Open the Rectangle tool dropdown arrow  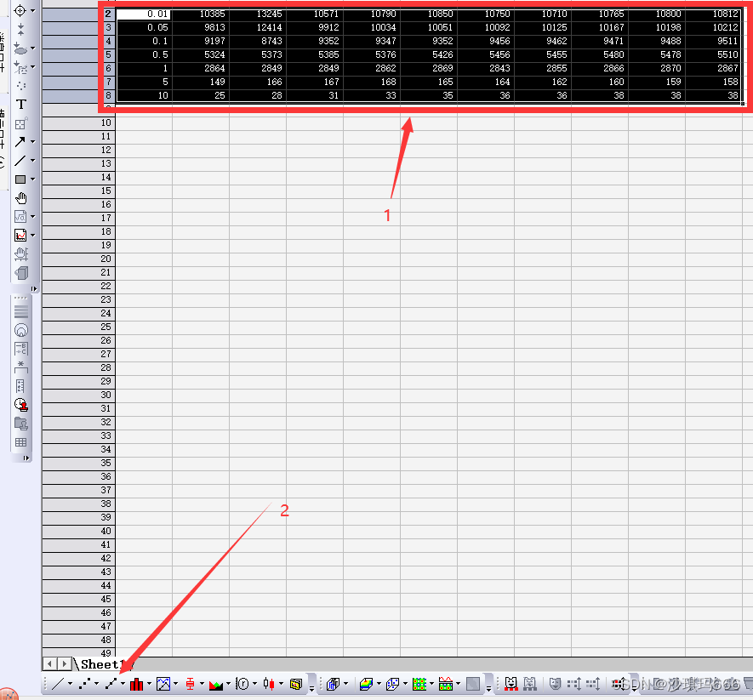click(32, 179)
